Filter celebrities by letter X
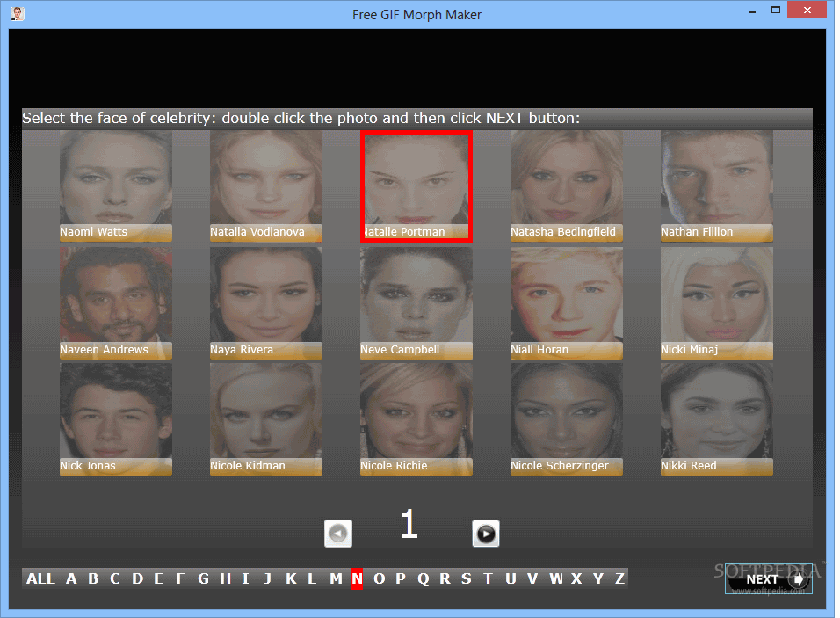The width and height of the screenshot is (840, 618). pos(576,578)
